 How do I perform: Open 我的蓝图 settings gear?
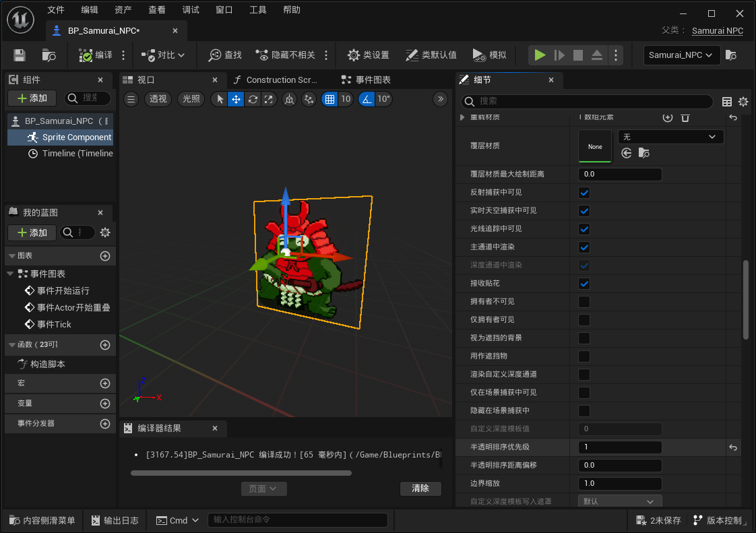105,232
